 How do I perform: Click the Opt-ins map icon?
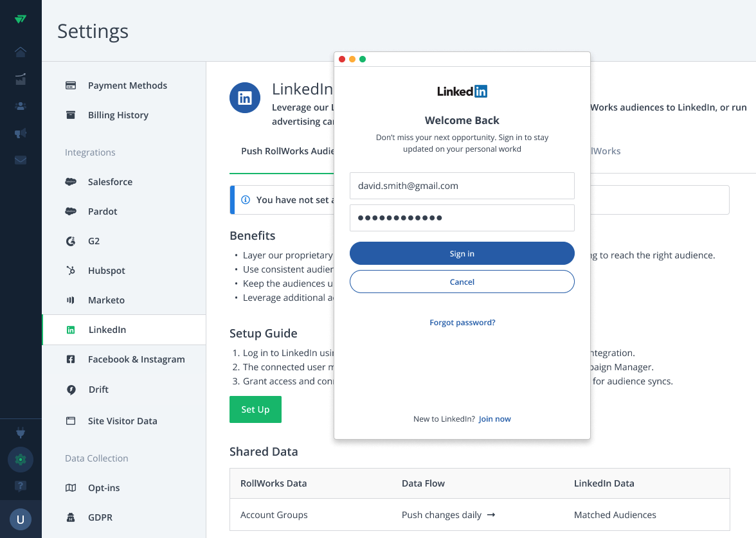point(71,488)
